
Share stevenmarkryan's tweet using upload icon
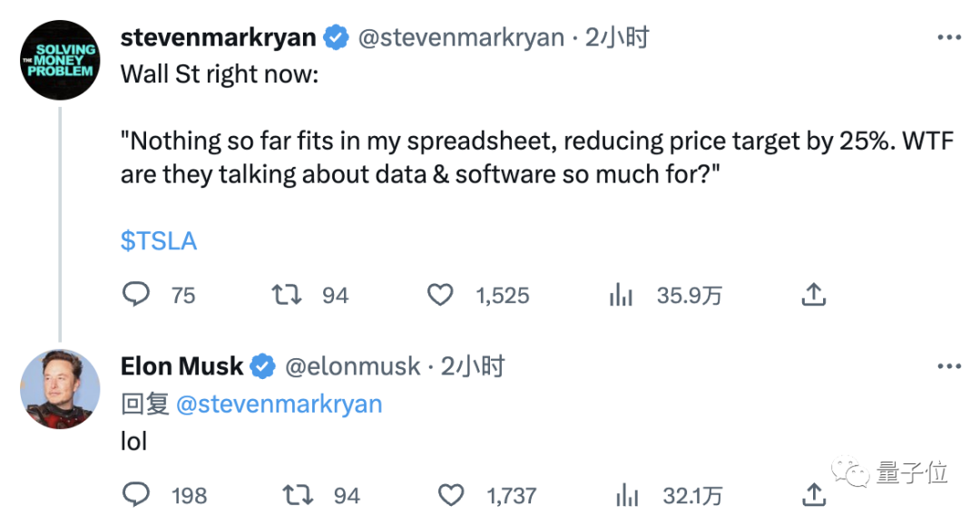(813, 294)
